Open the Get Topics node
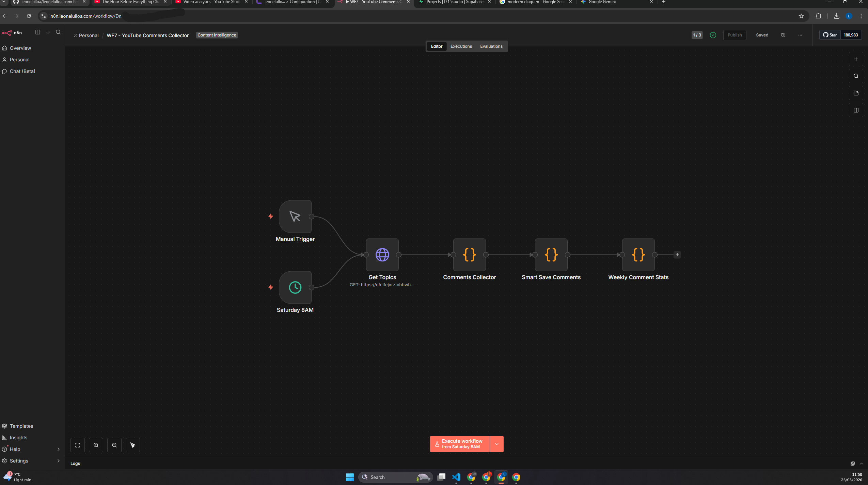This screenshot has width=868, height=485. click(x=382, y=255)
